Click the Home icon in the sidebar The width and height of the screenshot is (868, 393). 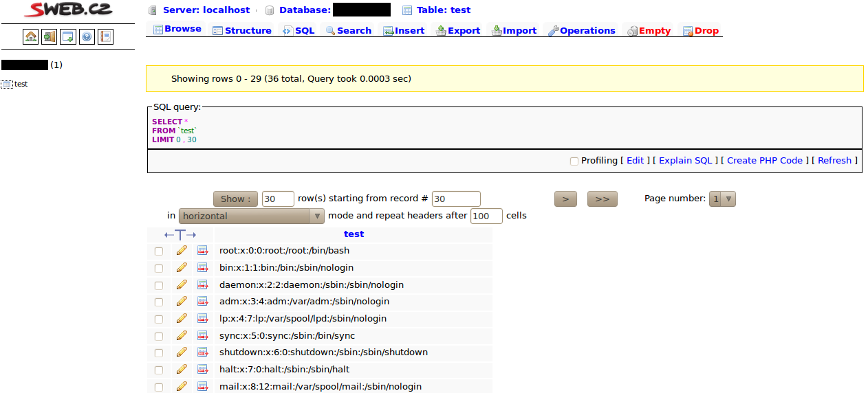pos(31,36)
